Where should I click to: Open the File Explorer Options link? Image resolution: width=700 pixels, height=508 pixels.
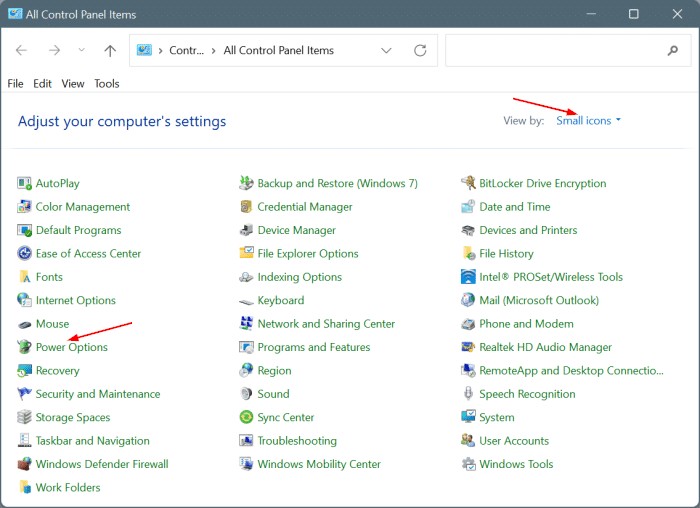coord(308,254)
